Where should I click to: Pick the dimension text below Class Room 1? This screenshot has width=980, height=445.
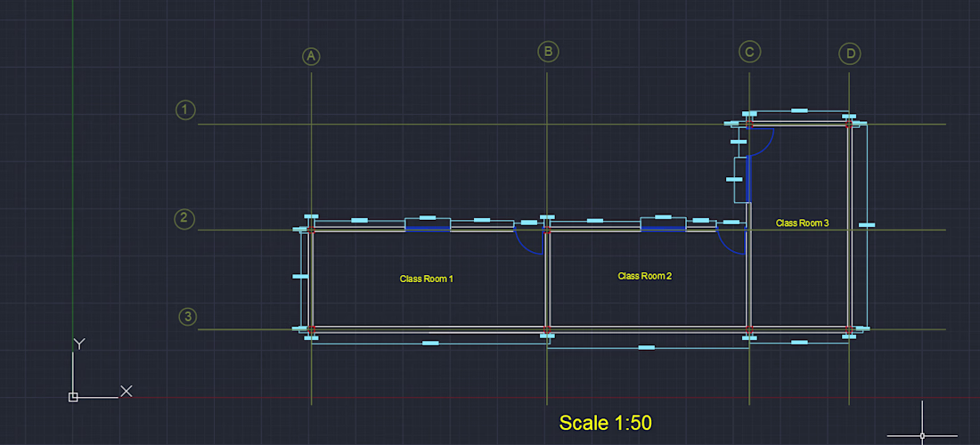tap(430, 344)
